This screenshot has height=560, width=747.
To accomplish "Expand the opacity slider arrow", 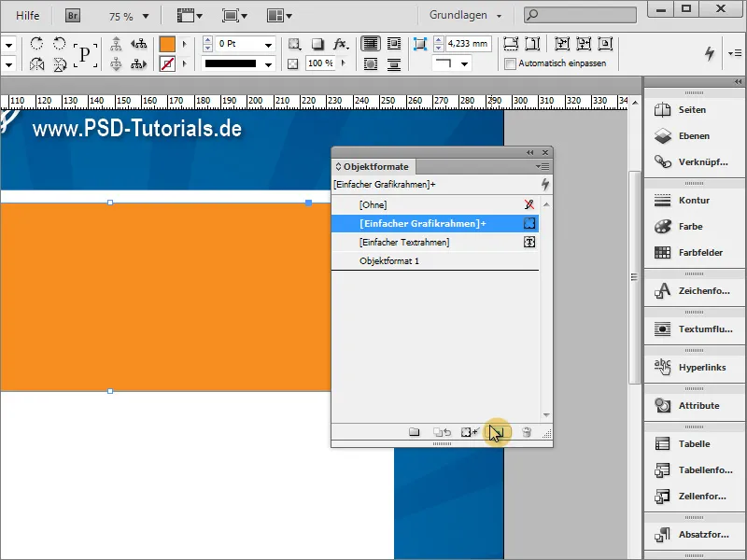I will click(344, 63).
